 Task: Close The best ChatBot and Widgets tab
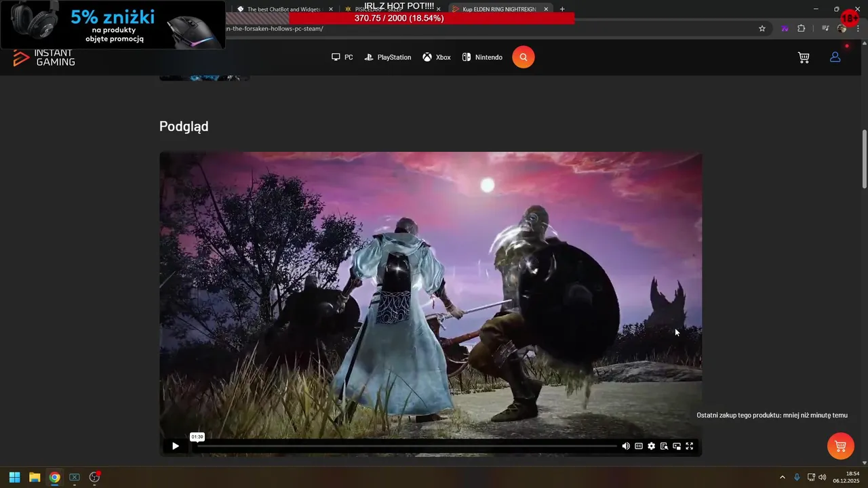pyautogui.click(x=331, y=9)
